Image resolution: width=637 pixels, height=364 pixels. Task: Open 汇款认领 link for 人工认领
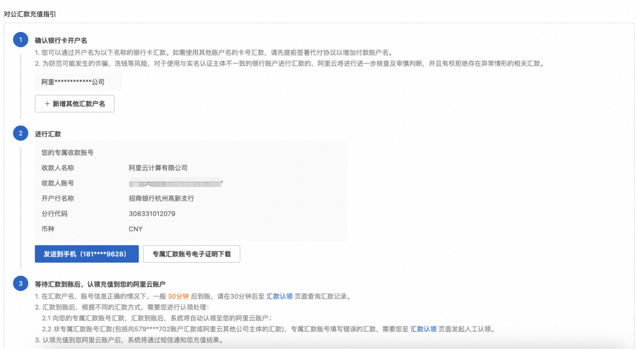[423, 329]
